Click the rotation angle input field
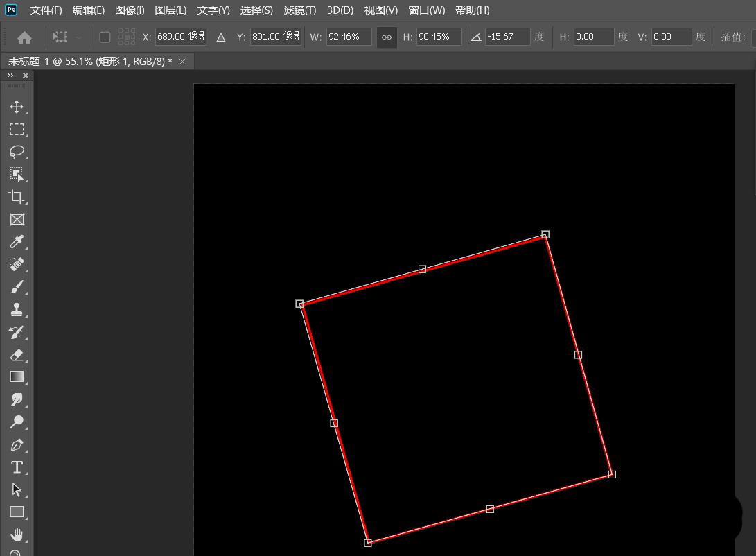 tap(507, 37)
